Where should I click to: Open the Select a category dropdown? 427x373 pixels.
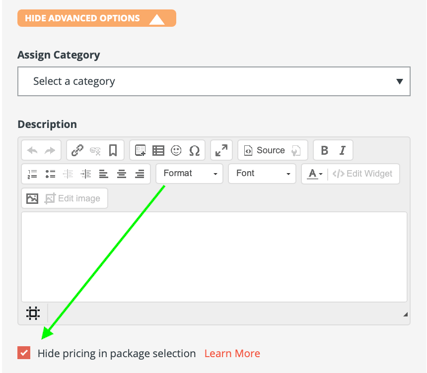(214, 81)
